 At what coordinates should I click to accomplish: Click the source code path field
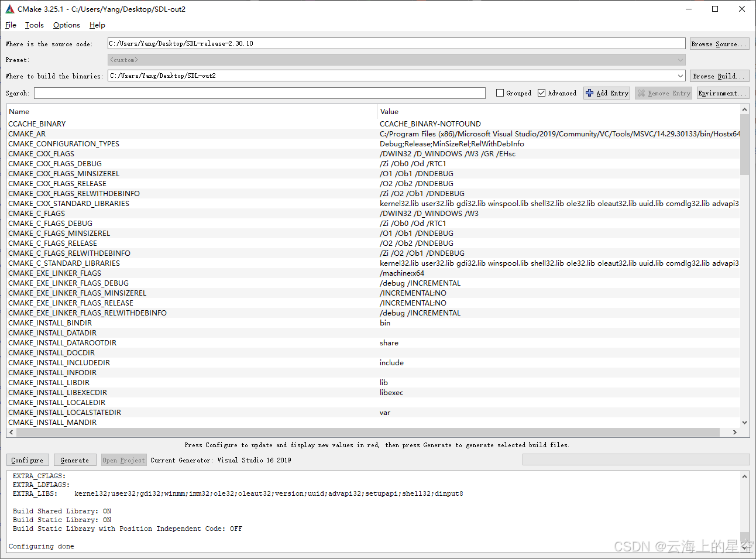point(396,43)
